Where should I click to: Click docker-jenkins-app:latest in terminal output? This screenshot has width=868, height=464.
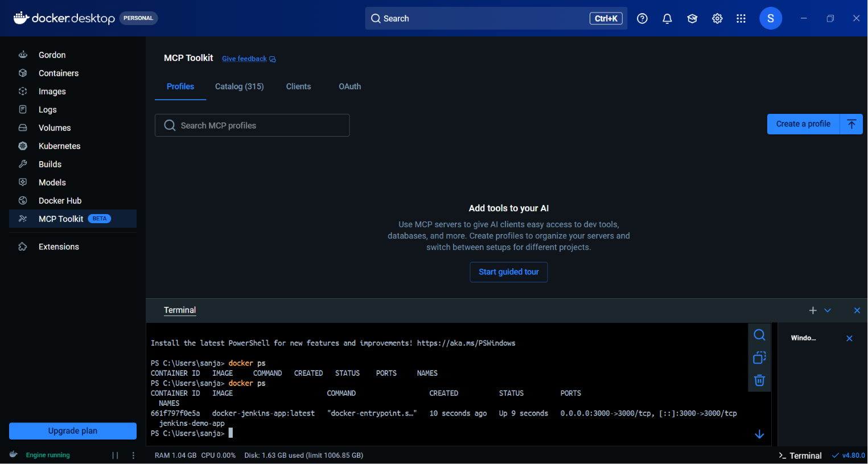pyautogui.click(x=264, y=413)
